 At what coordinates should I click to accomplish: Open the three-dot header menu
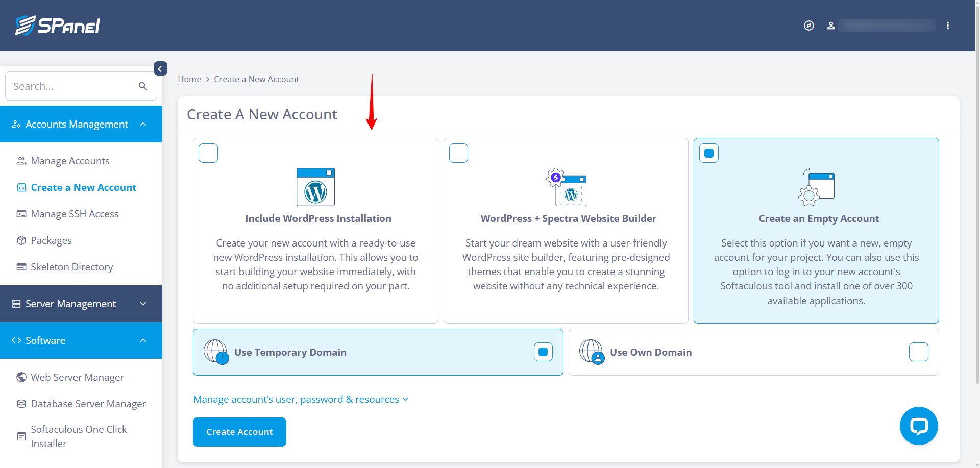948,26
